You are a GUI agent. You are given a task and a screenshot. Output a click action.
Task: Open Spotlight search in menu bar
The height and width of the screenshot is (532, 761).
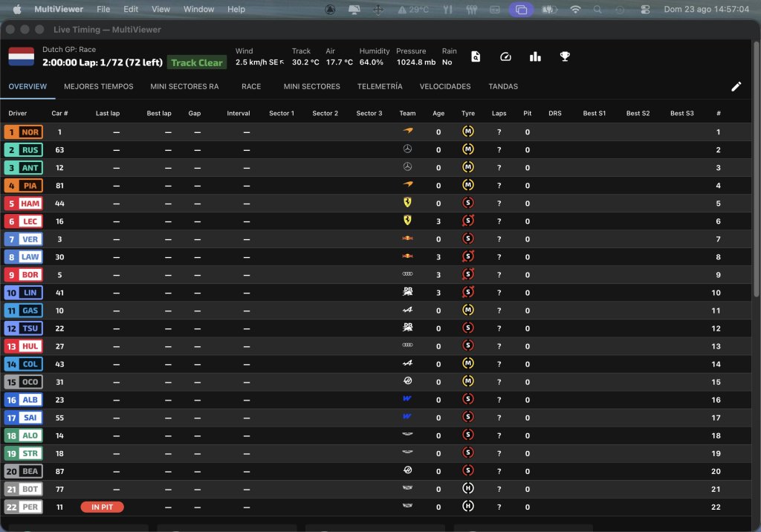pyautogui.click(x=598, y=9)
